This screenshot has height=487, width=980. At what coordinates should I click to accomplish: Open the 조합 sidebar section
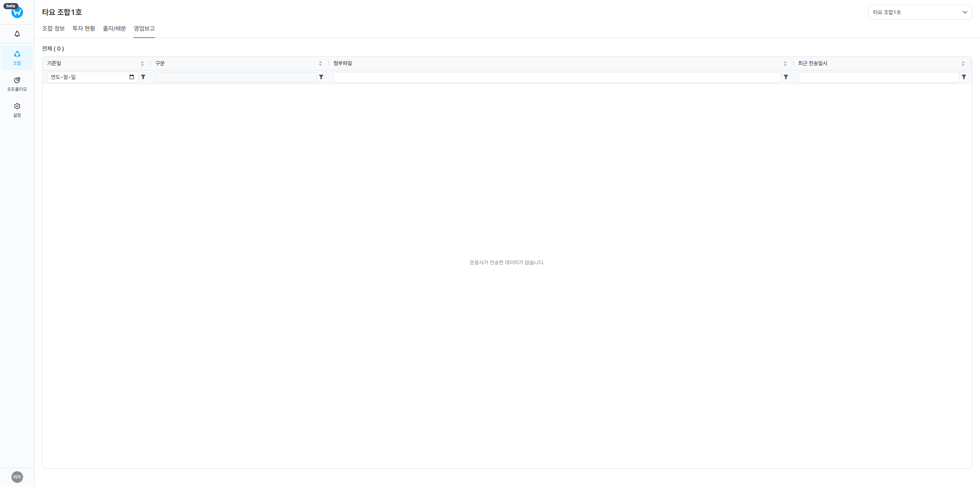point(17,57)
